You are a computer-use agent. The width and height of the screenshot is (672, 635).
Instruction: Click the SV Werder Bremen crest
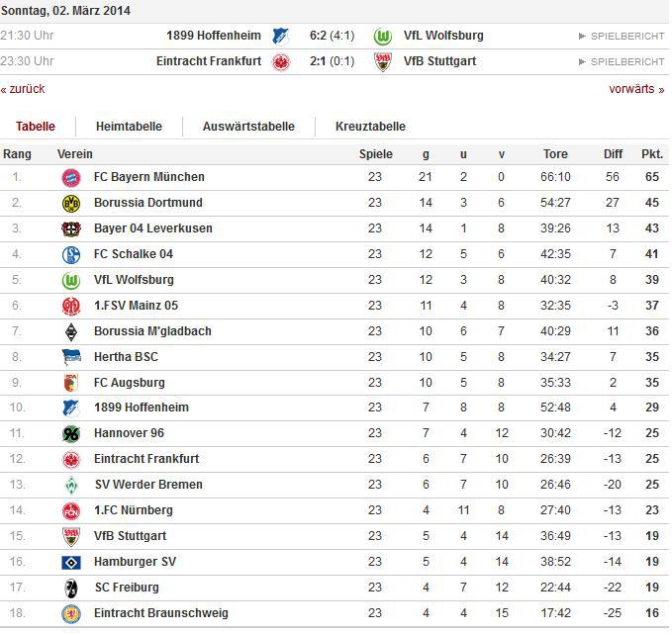pos(70,486)
